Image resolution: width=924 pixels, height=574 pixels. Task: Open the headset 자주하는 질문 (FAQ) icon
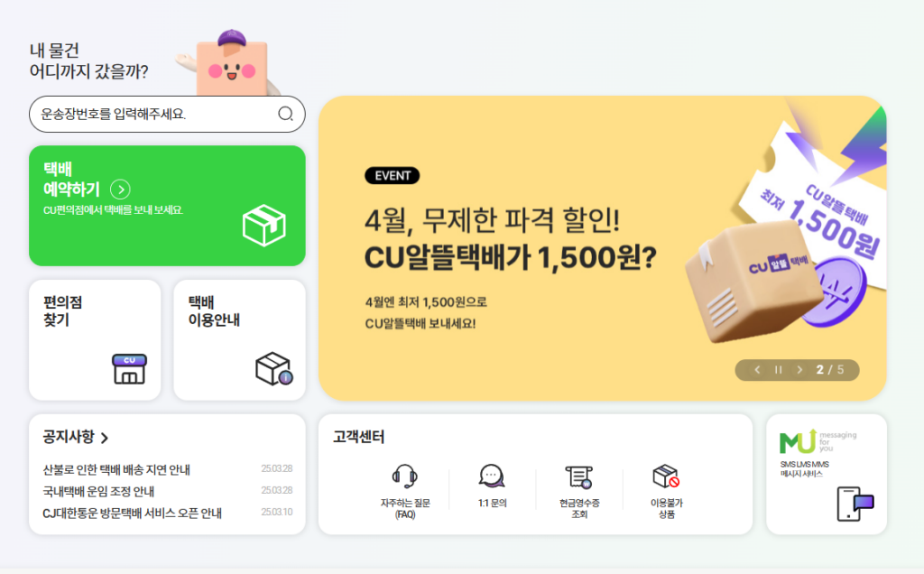click(x=405, y=477)
